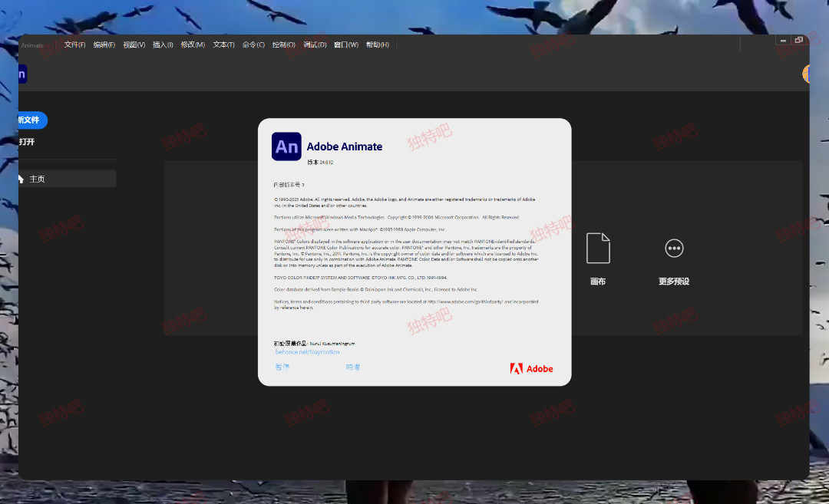This screenshot has width=829, height=504.
Task: Open the 控制(O) menu
Action: pos(283,45)
